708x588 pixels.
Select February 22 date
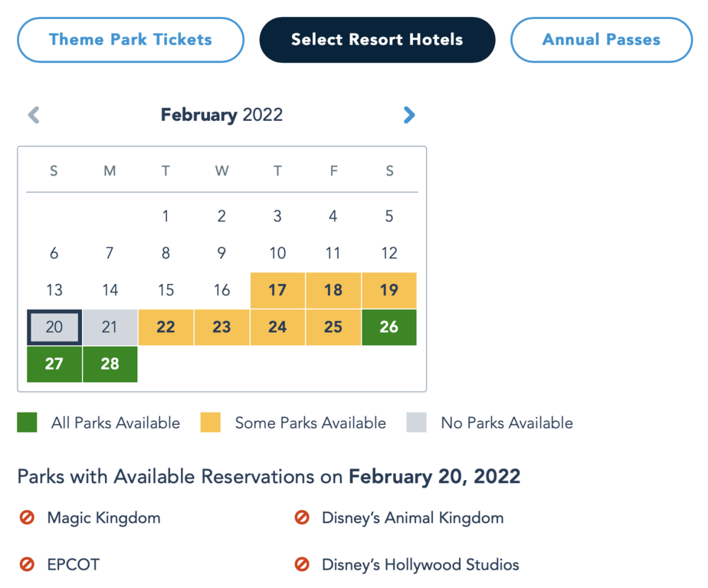[166, 327]
